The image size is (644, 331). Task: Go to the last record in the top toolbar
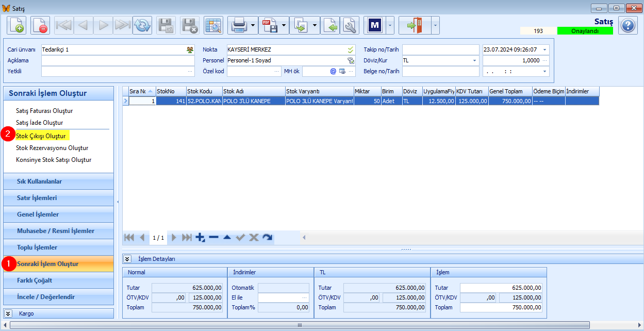click(x=123, y=25)
